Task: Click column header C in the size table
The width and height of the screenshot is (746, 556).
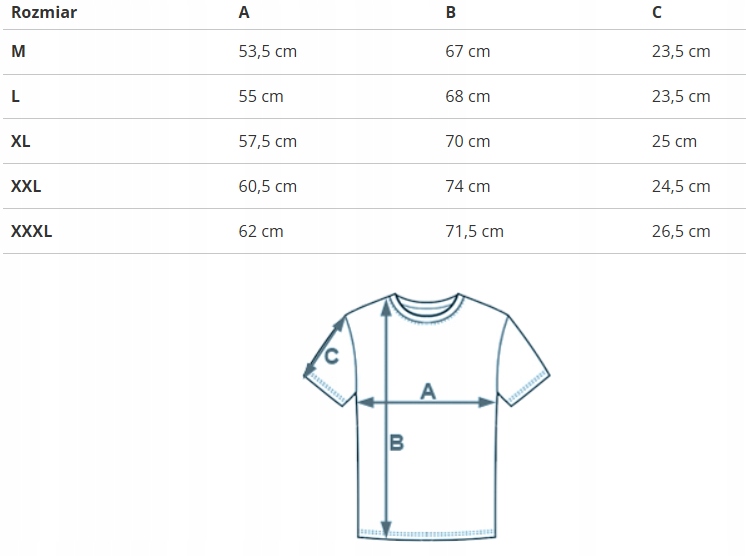Action: [x=656, y=13]
